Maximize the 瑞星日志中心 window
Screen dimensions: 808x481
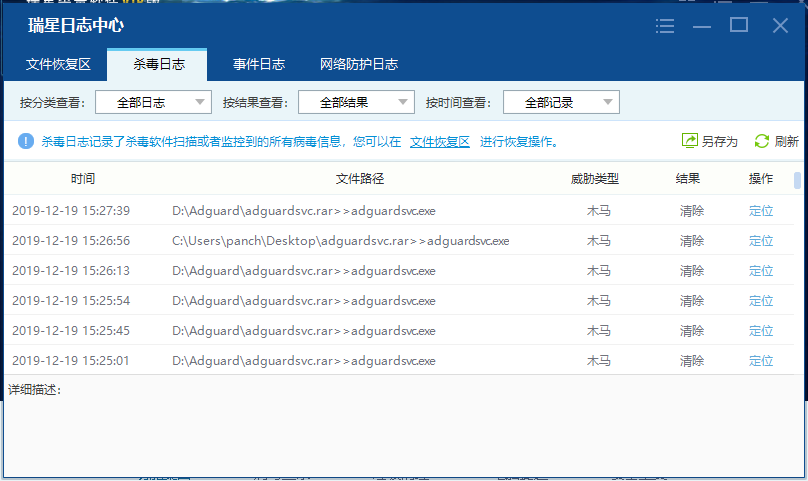739,25
